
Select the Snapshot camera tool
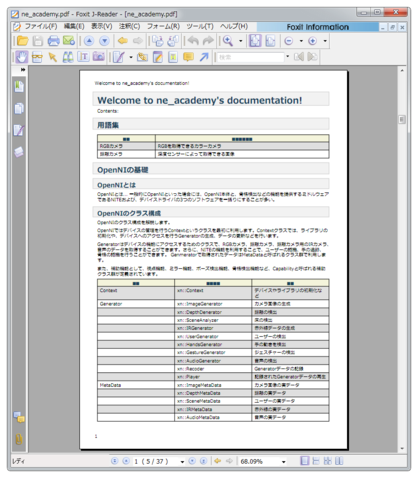click(x=99, y=57)
